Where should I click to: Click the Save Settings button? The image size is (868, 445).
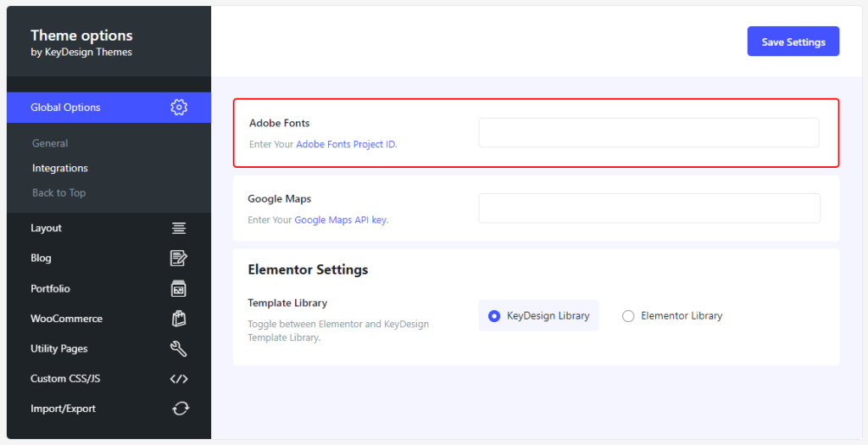tap(793, 42)
